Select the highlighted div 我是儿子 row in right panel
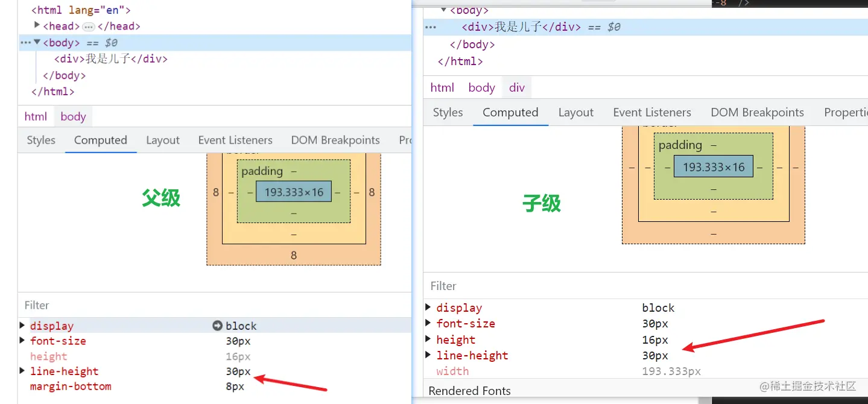 [645, 27]
